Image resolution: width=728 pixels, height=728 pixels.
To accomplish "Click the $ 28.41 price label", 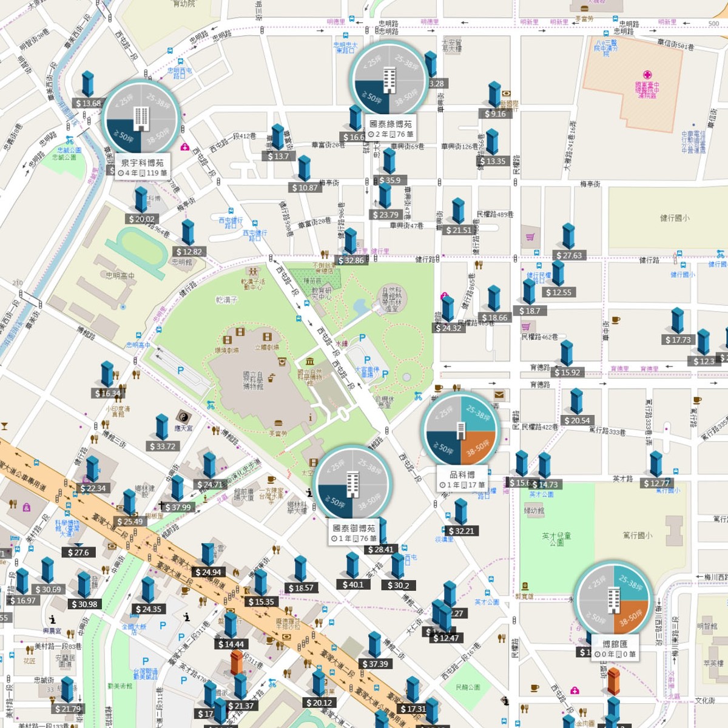I will [380, 550].
